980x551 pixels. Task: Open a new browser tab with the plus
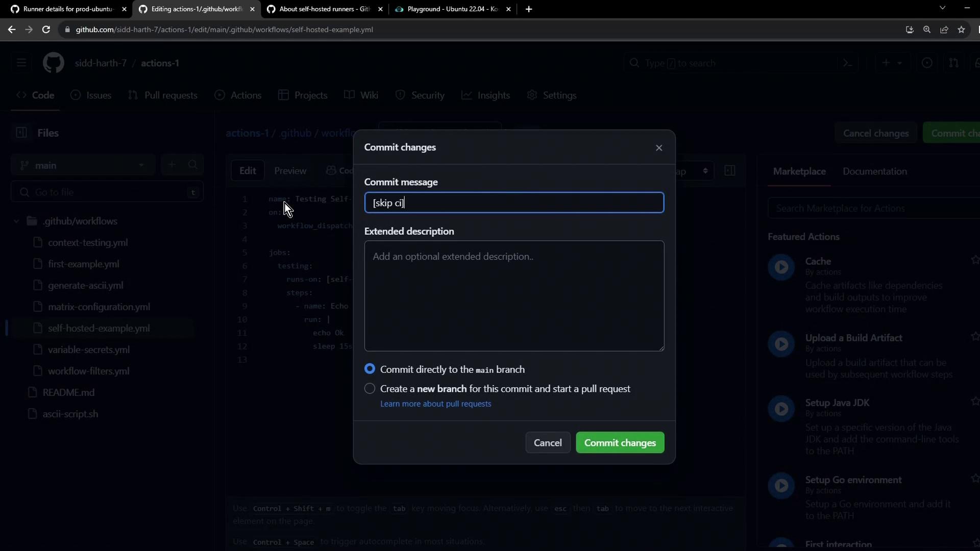(x=529, y=9)
